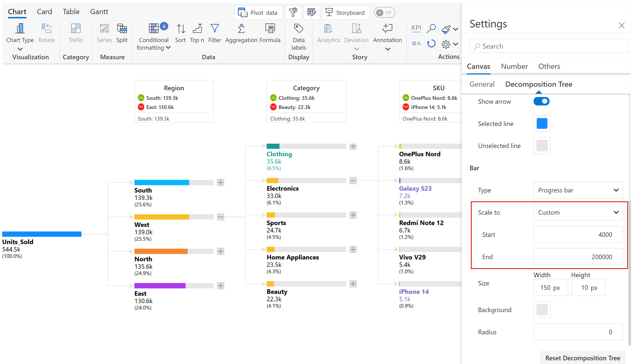Collapse the West node minus button
The image size is (635, 364).
220,217
